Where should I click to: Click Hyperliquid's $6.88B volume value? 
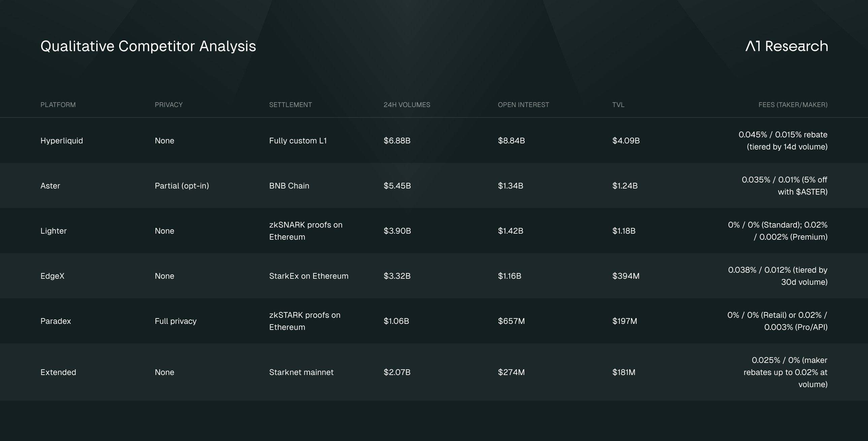pos(397,140)
